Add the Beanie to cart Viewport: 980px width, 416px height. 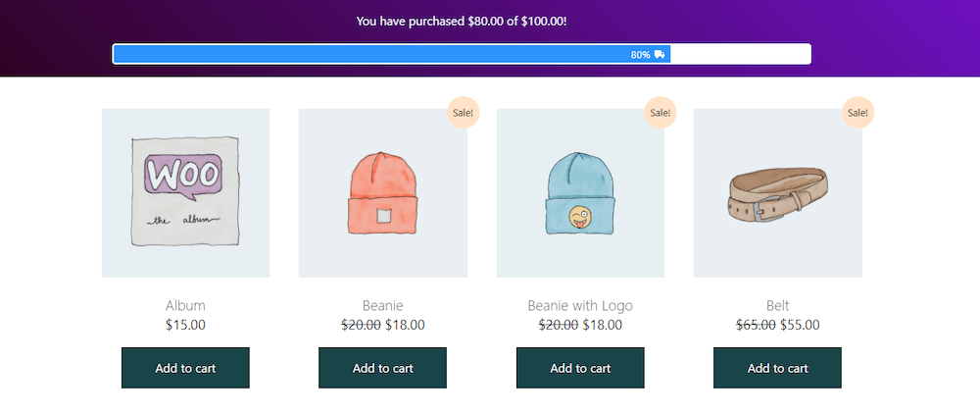click(x=382, y=368)
